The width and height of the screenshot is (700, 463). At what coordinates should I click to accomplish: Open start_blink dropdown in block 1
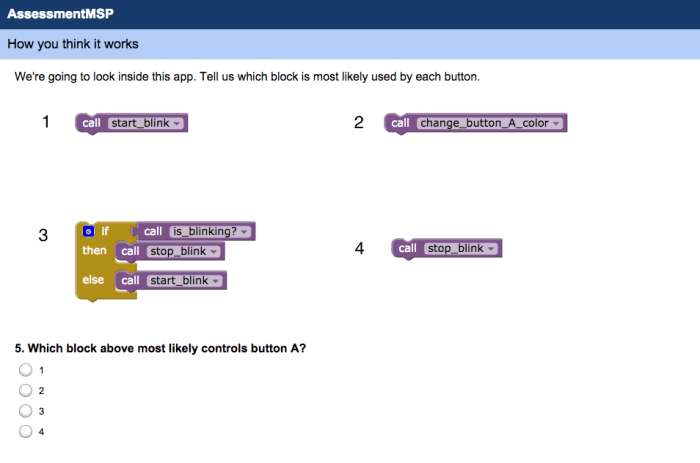coord(176,123)
